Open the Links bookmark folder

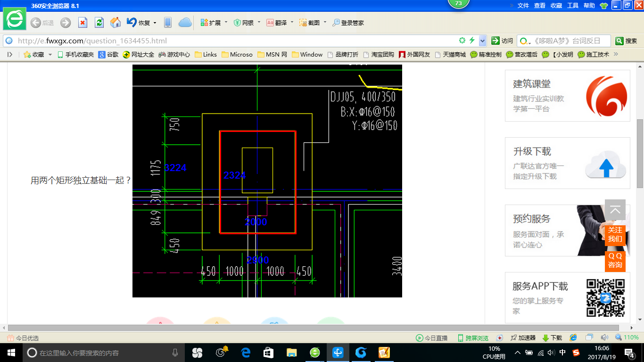pyautogui.click(x=206, y=55)
